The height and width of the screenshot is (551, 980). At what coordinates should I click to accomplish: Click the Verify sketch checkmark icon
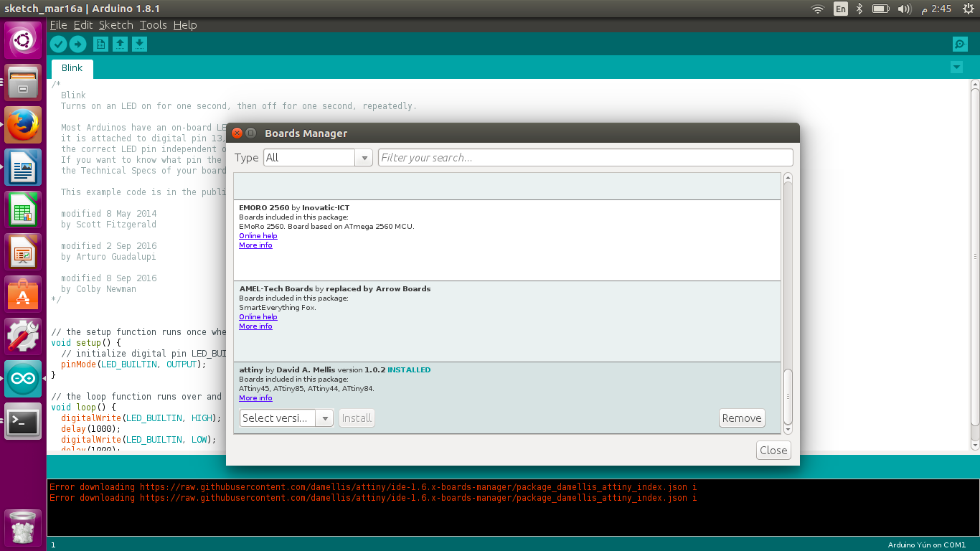tap(59, 44)
